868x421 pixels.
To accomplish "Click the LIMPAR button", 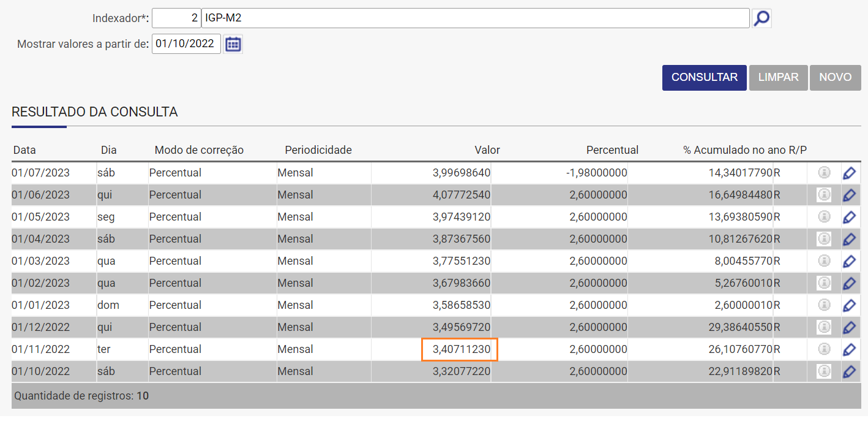I will pyautogui.click(x=778, y=78).
